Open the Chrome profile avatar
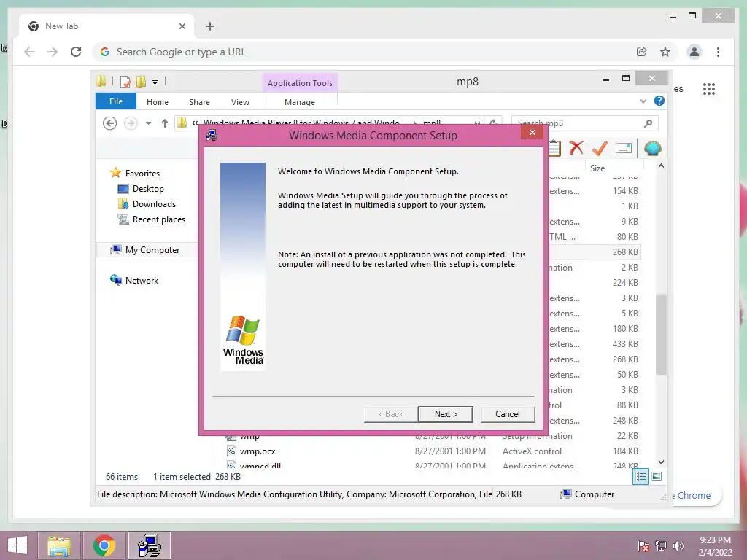 point(694,52)
